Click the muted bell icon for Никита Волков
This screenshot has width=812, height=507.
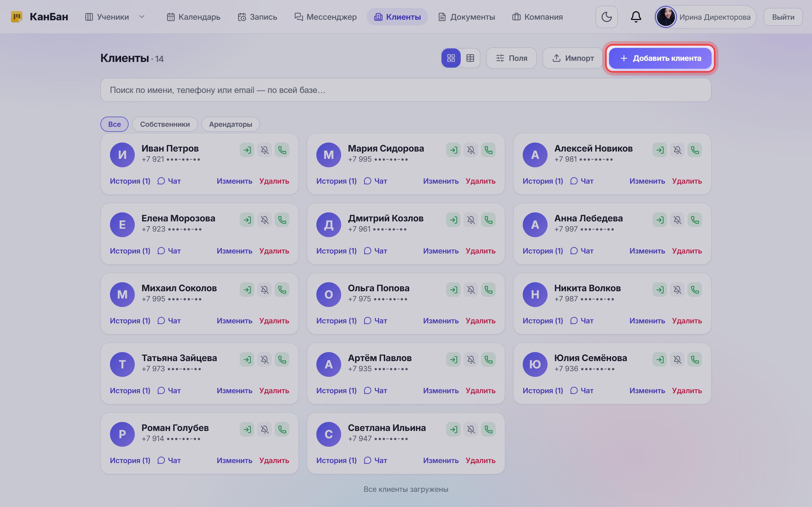[677, 290]
